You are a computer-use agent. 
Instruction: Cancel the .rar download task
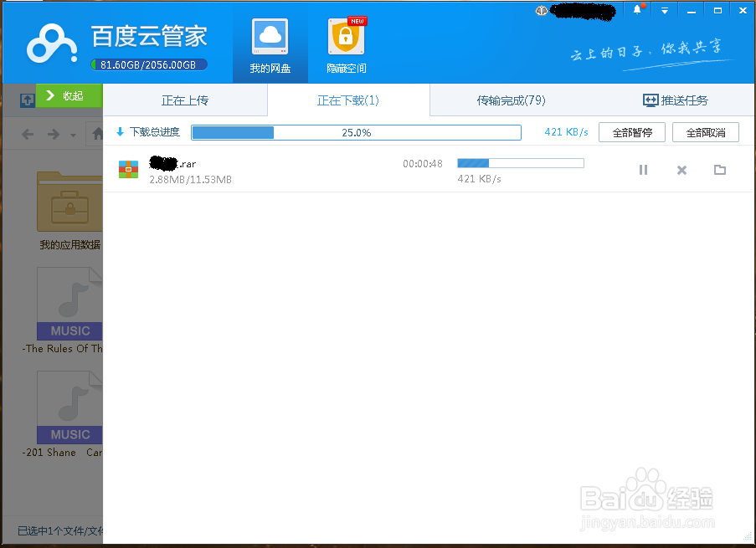click(x=681, y=170)
